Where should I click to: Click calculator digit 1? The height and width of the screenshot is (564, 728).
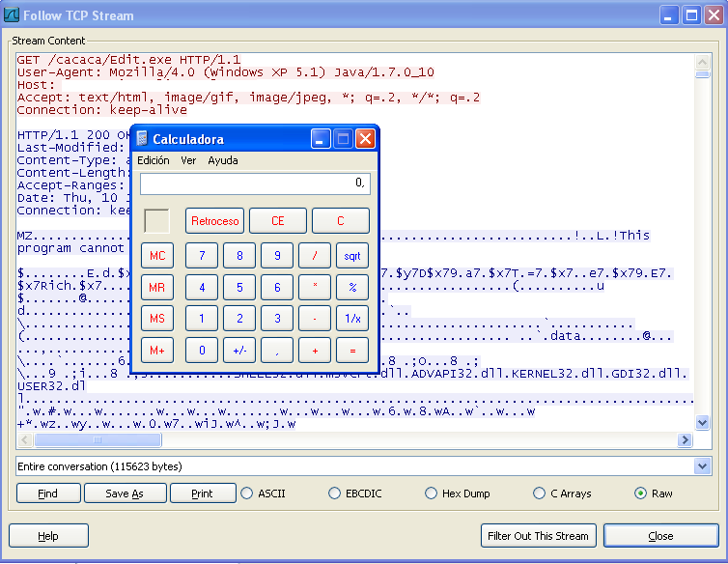pos(202,319)
